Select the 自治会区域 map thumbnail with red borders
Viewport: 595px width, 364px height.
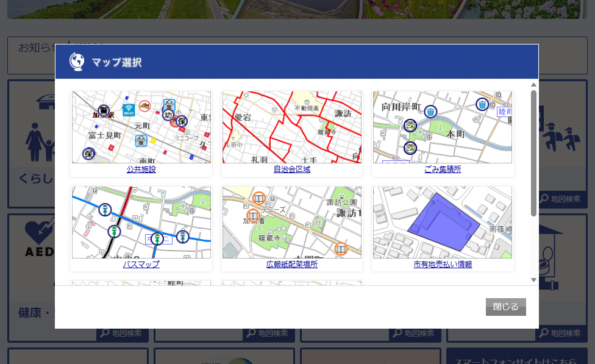[x=292, y=127]
